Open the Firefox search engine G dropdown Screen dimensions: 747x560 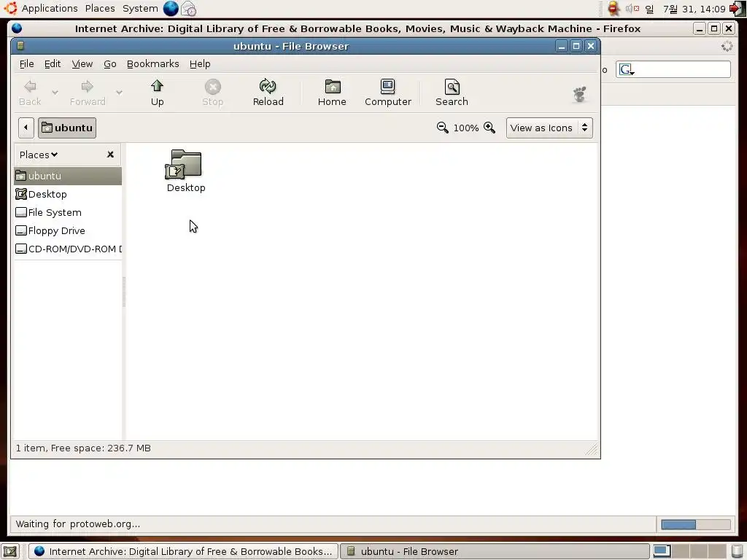627,69
